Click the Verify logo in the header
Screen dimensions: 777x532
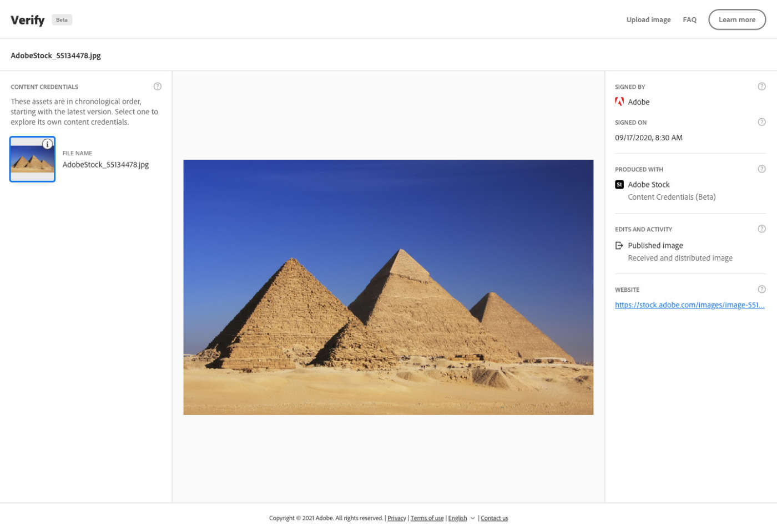click(x=27, y=19)
